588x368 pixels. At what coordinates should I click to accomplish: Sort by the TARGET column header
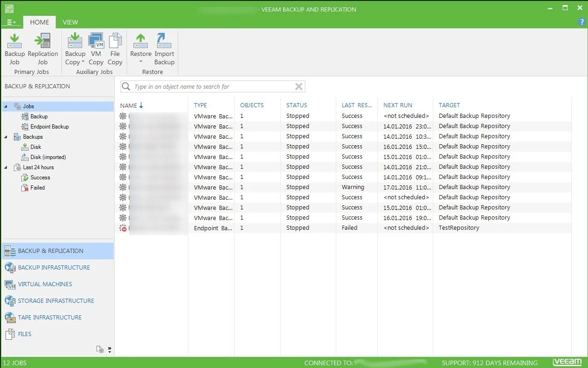coord(449,105)
